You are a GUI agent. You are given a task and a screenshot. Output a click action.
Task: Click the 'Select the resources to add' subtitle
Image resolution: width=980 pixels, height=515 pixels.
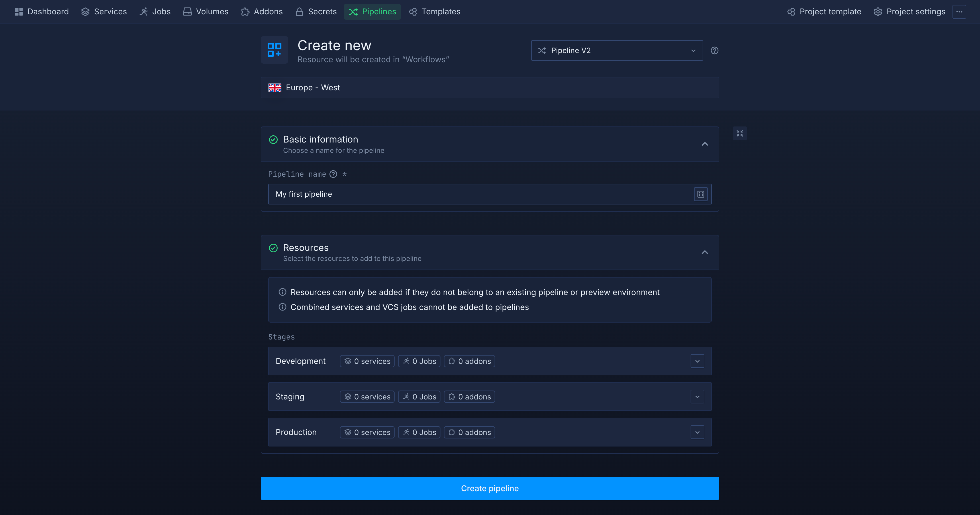click(x=352, y=258)
